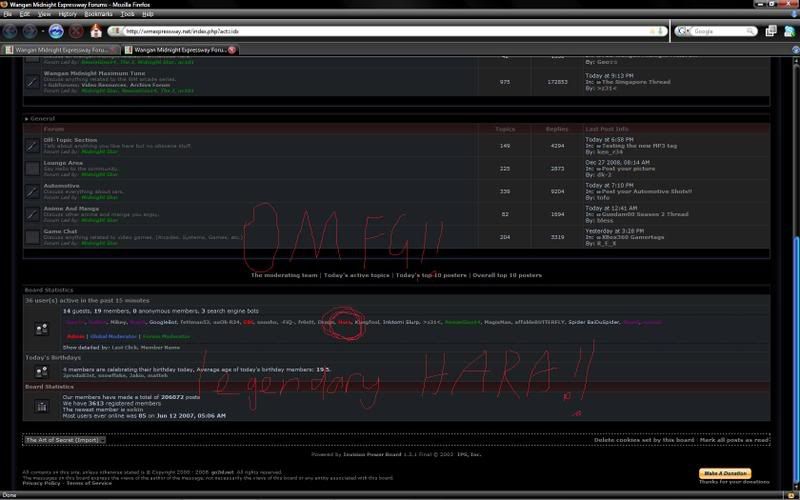Open 'Gundam00 Season 2 Thread' topic link
800x500 pixels.
coord(645,214)
